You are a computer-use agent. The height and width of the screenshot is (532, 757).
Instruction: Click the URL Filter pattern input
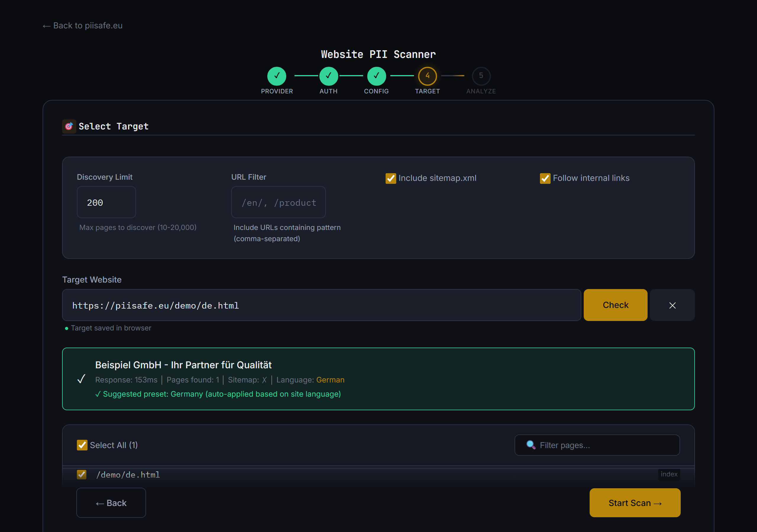[278, 202]
